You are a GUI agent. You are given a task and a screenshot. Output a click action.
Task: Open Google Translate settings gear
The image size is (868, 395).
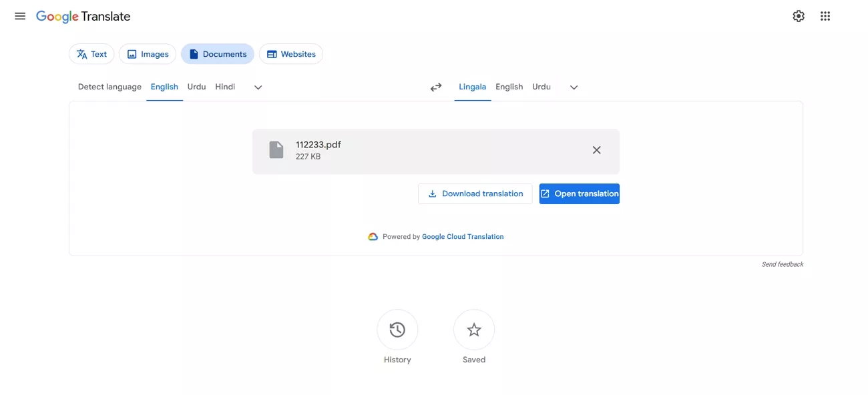point(799,15)
